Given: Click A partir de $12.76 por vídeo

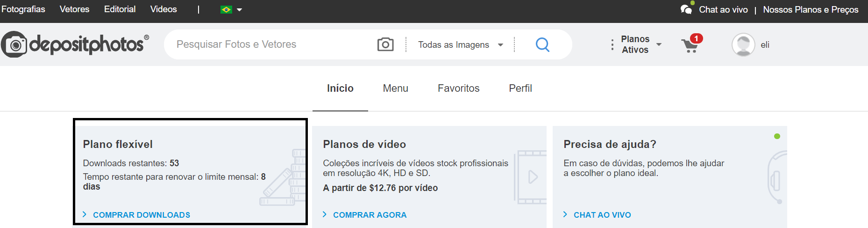Looking at the screenshot, I should click(380, 188).
